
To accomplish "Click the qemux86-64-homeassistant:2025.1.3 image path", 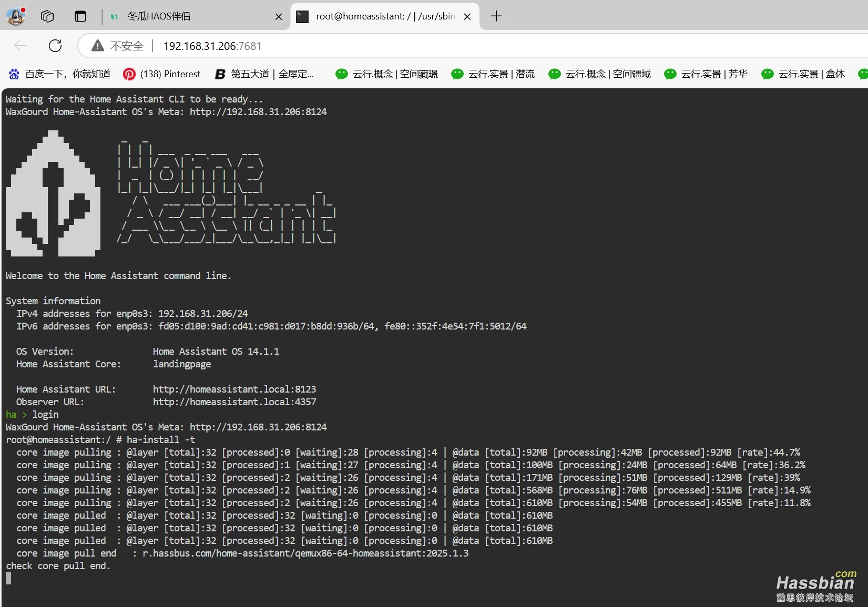I will tap(305, 553).
